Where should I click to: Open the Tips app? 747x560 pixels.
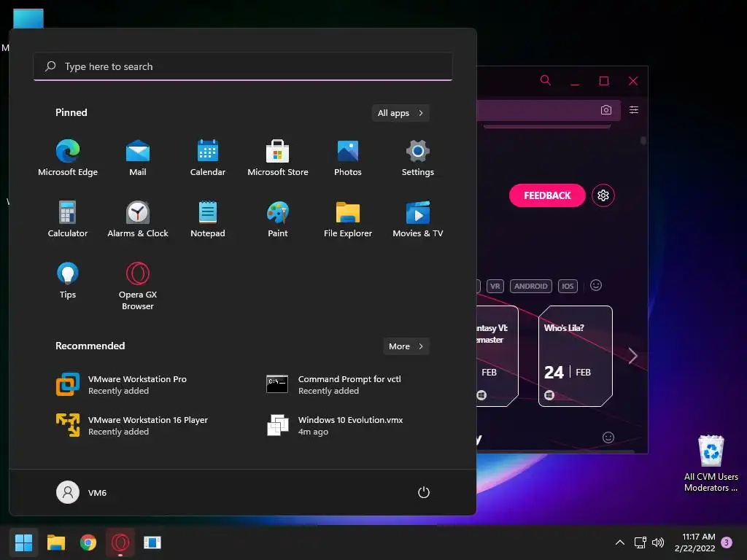68,280
